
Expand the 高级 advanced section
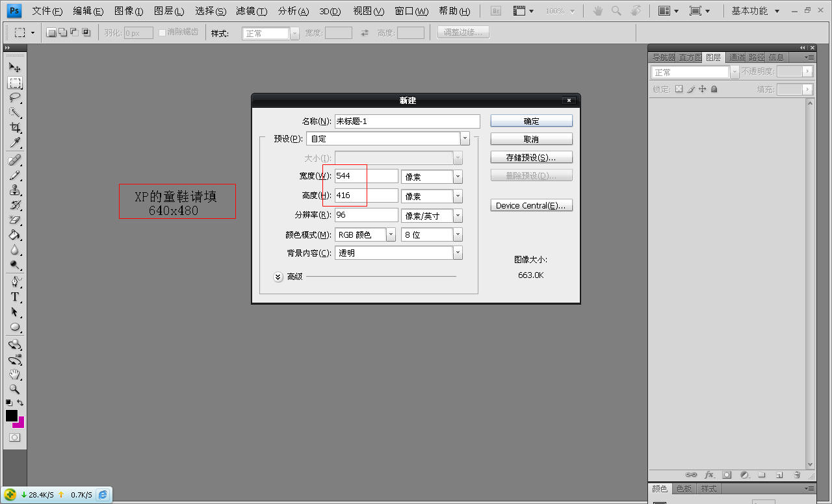pyautogui.click(x=278, y=277)
